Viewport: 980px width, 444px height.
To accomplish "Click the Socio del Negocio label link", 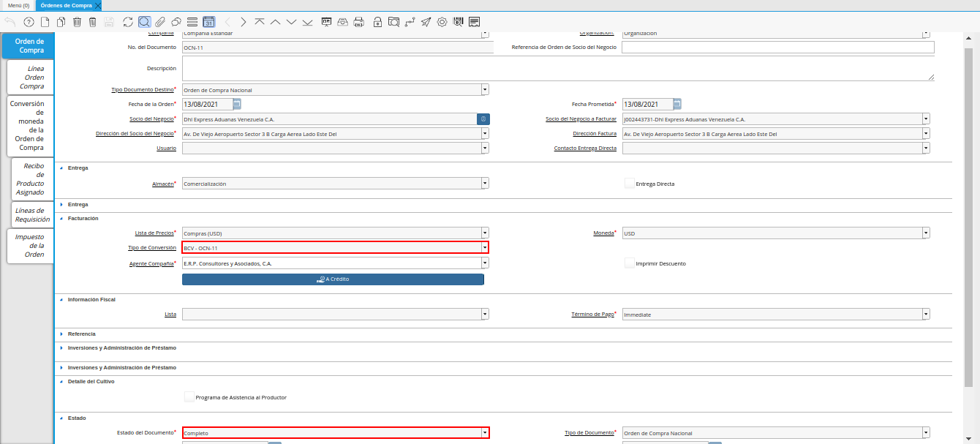I will pyautogui.click(x=153, y=118).
